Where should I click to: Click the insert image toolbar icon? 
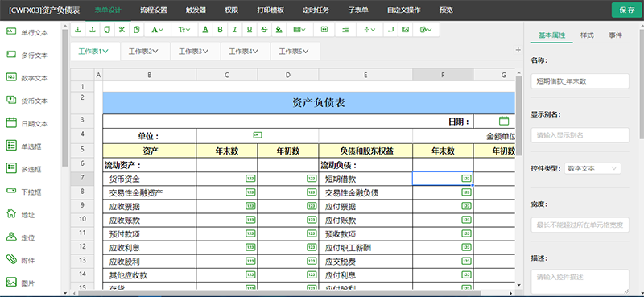click(406, 30)
